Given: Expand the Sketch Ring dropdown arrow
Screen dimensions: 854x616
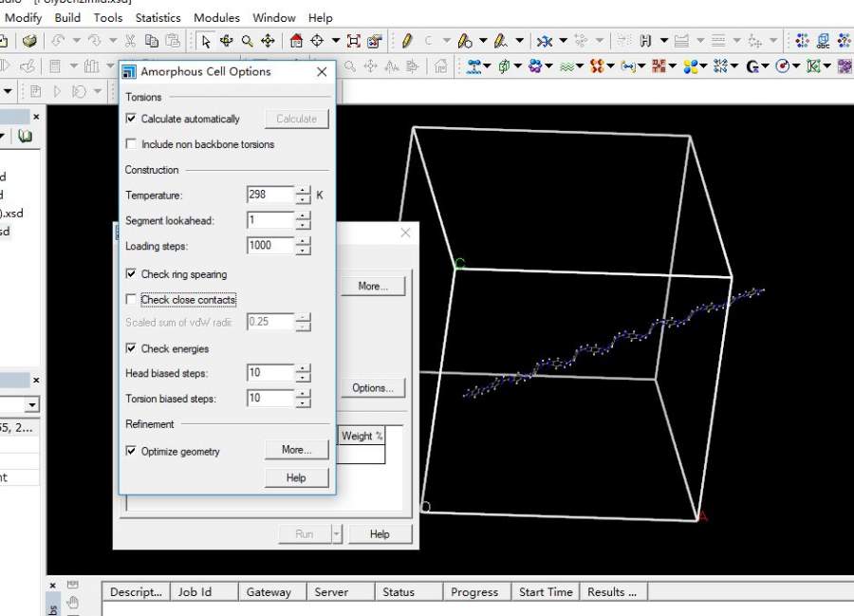Looking at the screenshot, I should (483, 41).
